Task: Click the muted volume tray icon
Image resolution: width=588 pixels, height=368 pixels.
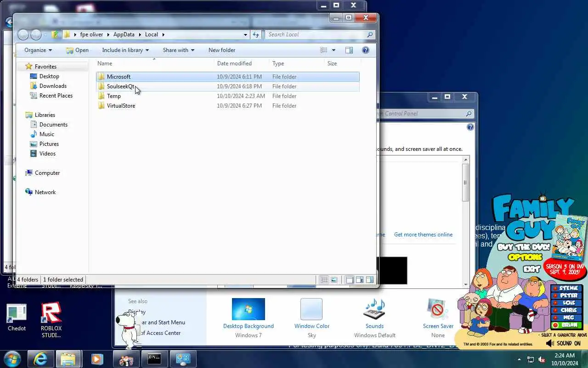Action: point(542,359)
